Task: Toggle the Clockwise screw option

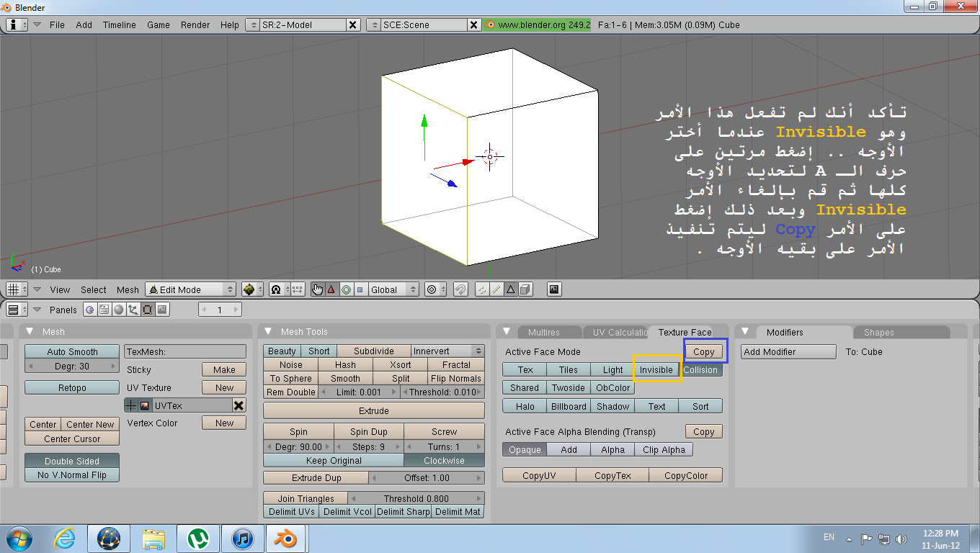Action: pyautogui.click(x=444, y=460)
